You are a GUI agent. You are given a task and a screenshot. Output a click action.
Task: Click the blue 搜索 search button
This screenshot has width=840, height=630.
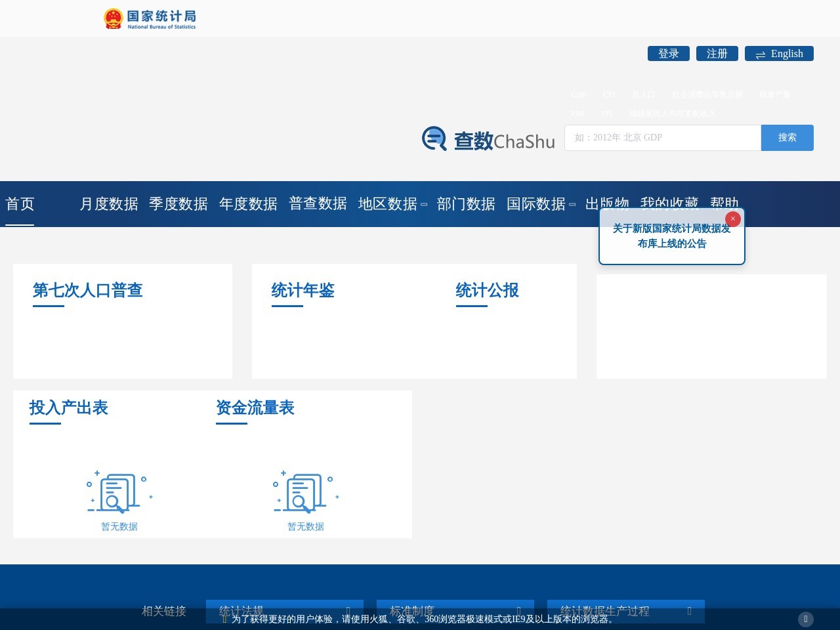(x=787, y=138)
